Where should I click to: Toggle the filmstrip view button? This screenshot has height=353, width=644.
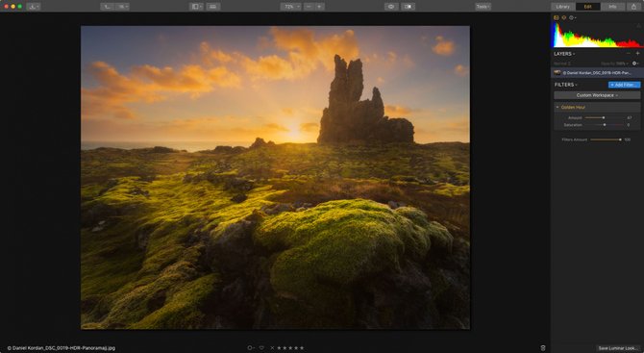pyautogui.click(x=213, y=7)
